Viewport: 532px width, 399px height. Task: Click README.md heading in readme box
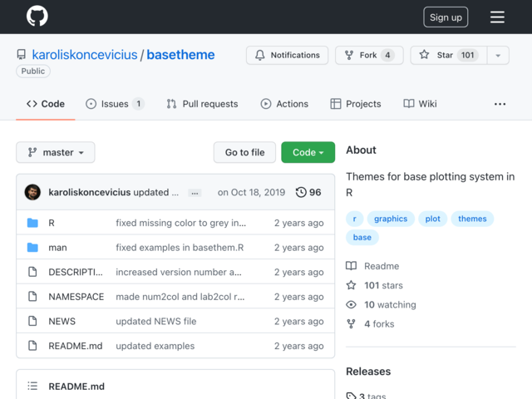pos(76,387)
